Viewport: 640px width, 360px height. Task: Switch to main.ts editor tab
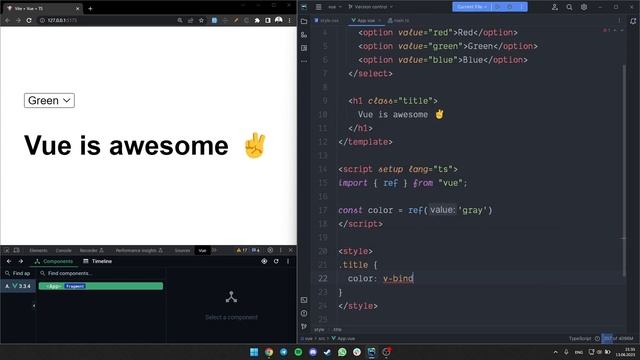point(399,20)
